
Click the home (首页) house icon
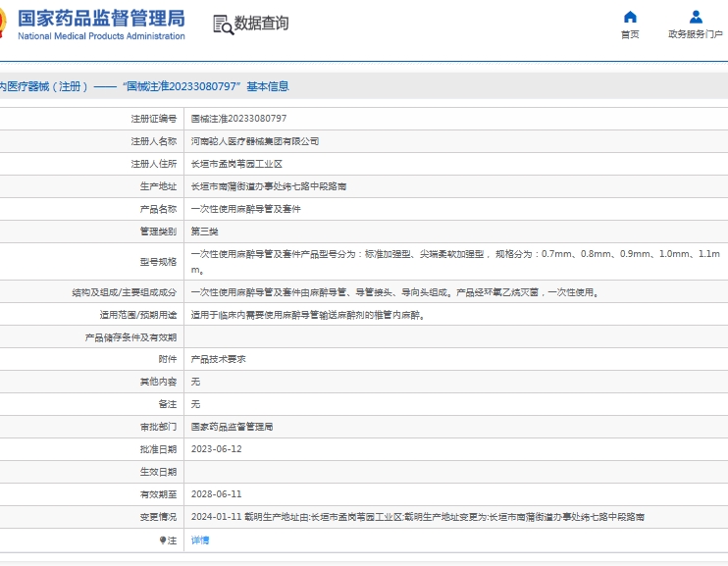[630, 18]
